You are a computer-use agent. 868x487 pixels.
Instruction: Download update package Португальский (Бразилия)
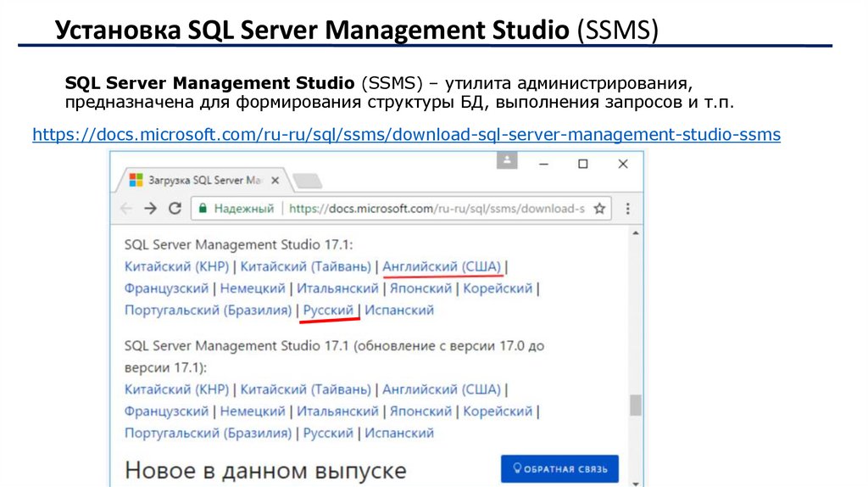tap(208, 434)
